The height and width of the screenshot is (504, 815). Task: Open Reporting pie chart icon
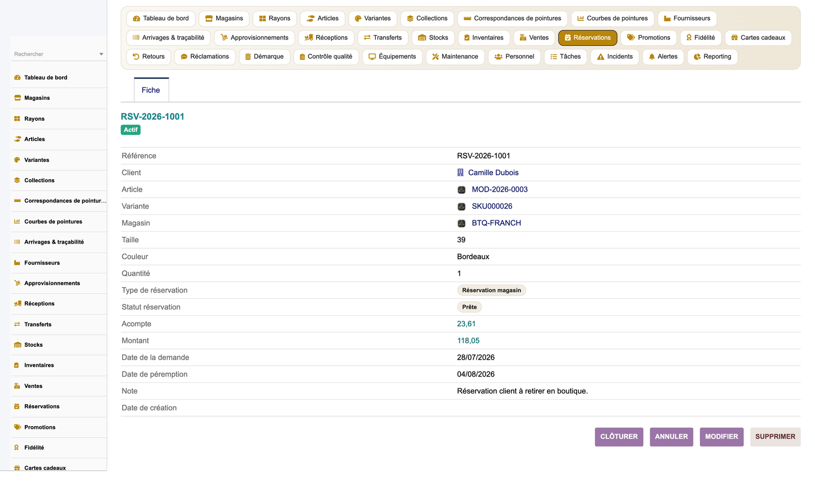pos(697,57)
